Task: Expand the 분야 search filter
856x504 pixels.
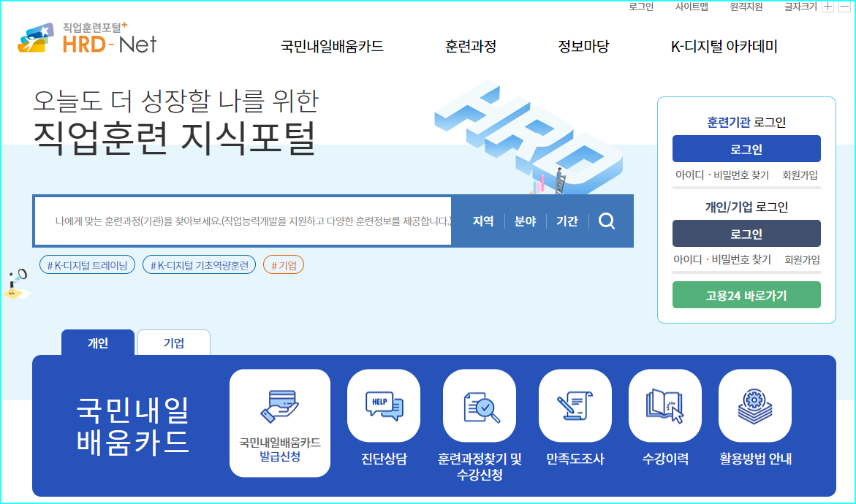Action: point(525,221)
